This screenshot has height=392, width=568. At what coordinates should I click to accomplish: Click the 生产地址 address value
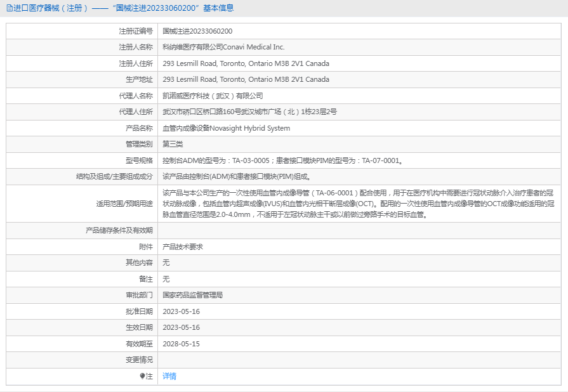pos(246,79)
